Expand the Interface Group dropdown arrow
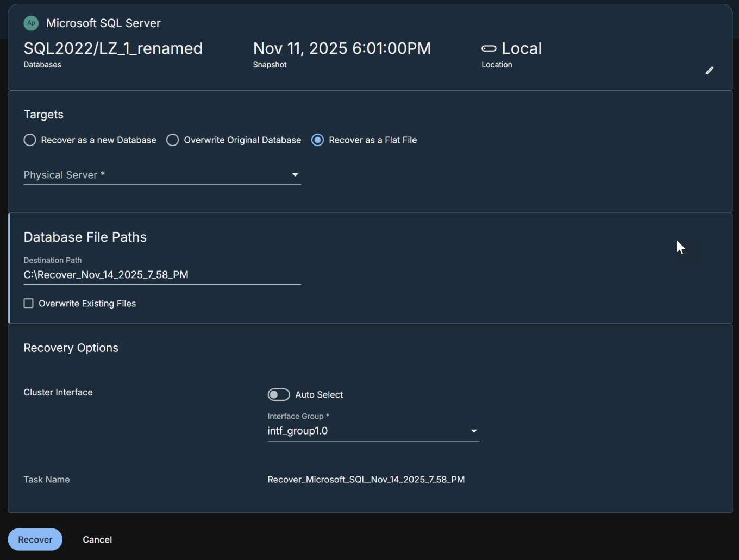Screen dimensions: 739x560 pyautogui.click(x=474, y=431)
